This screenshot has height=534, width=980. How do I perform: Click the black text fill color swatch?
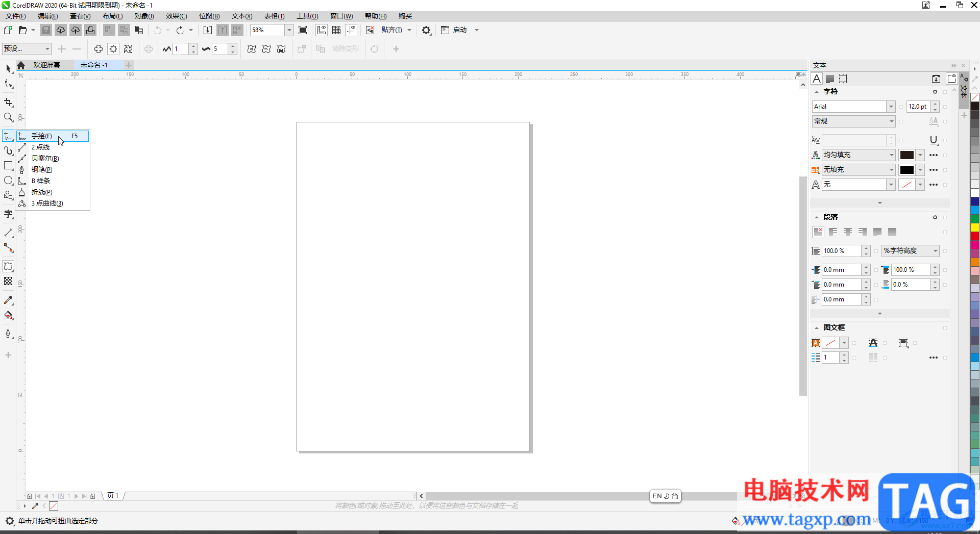[907, 155]
